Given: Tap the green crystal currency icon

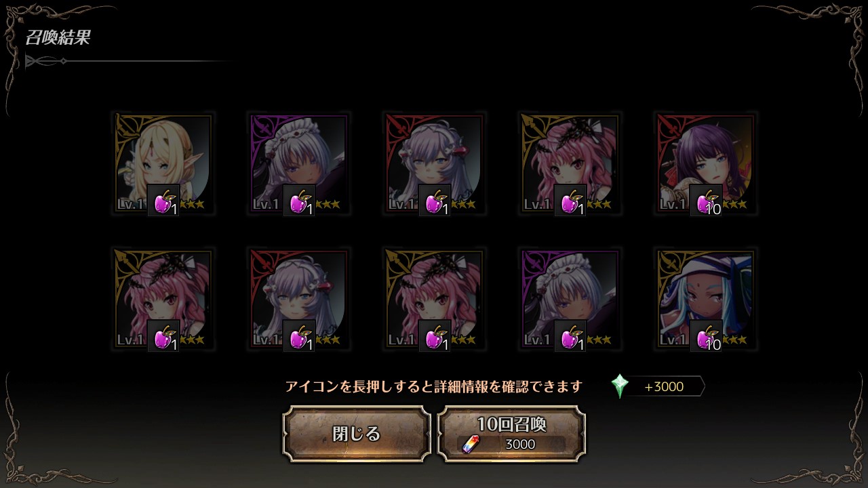Looking at the screenshot, I should tap(620, 386).
